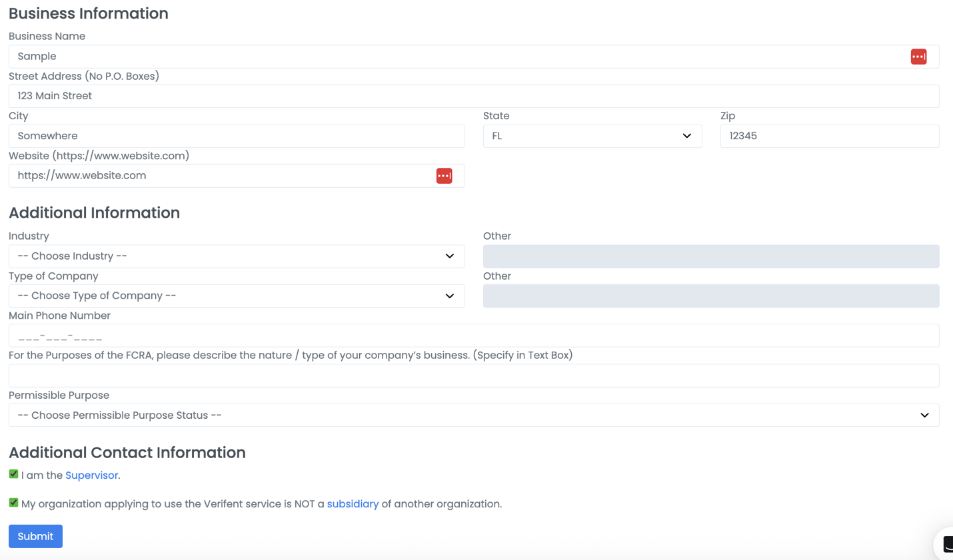Click the Business Name text field
Screen dimensions: 953x560
coord(453,57)
